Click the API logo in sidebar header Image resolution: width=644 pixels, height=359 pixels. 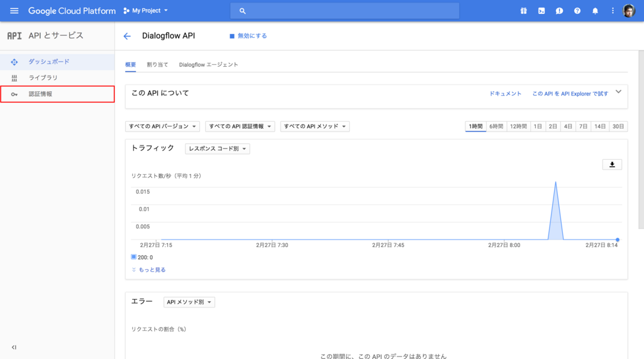pyautogui.click(x=14, y=36)
